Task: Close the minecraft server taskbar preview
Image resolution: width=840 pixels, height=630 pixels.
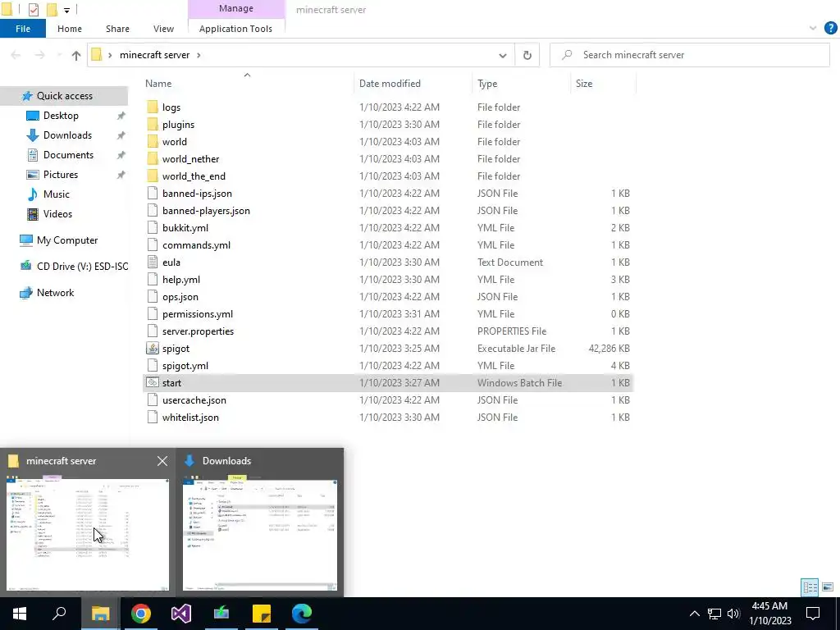Action: [162, 461]
